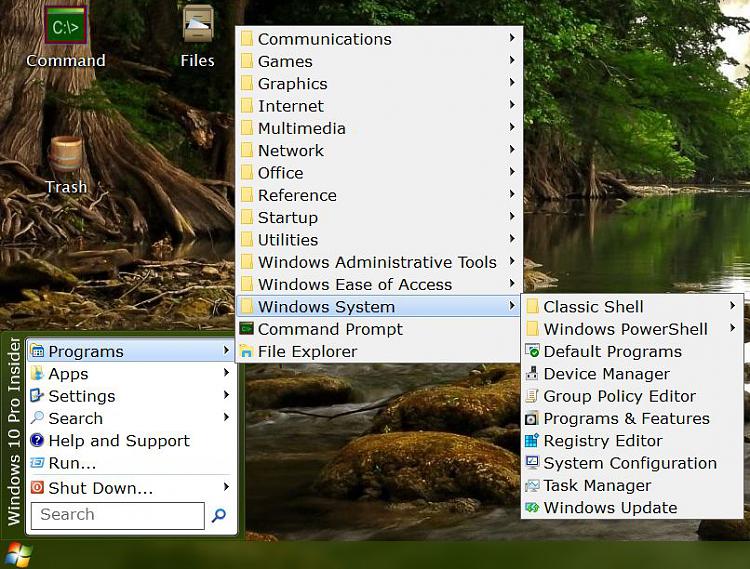Screen dimensions: 750x569
Task: Click the Group Policy Editor icon
Action: [x=532, y=396]
